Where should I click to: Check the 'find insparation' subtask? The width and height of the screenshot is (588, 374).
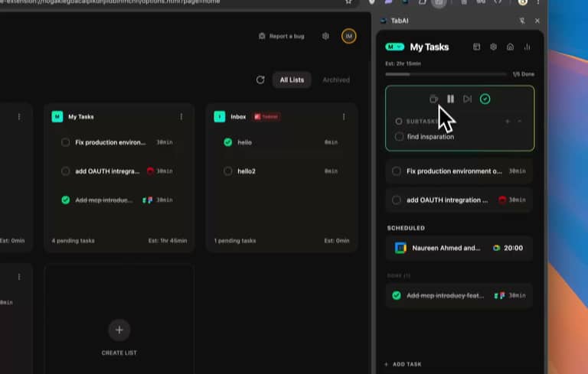tap(399, 136)
